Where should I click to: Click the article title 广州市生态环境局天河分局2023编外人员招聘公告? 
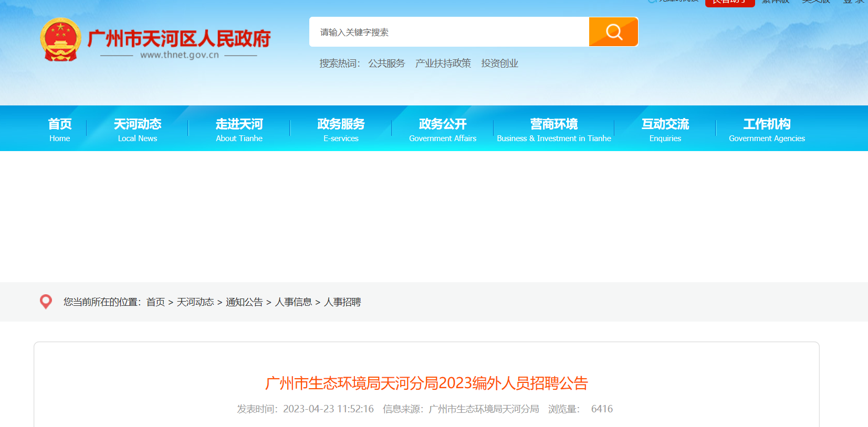point(426,383)
